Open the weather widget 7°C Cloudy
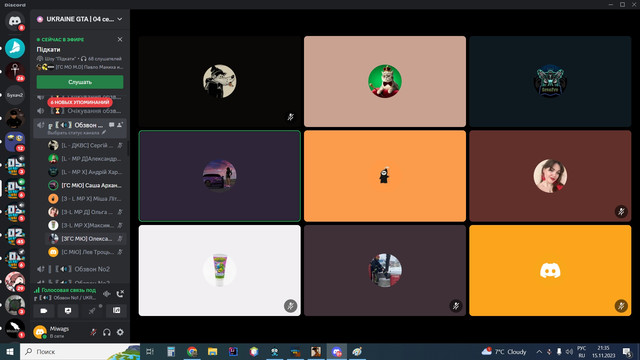The height and width of the screenshot is (360, 640). (504, 351)
